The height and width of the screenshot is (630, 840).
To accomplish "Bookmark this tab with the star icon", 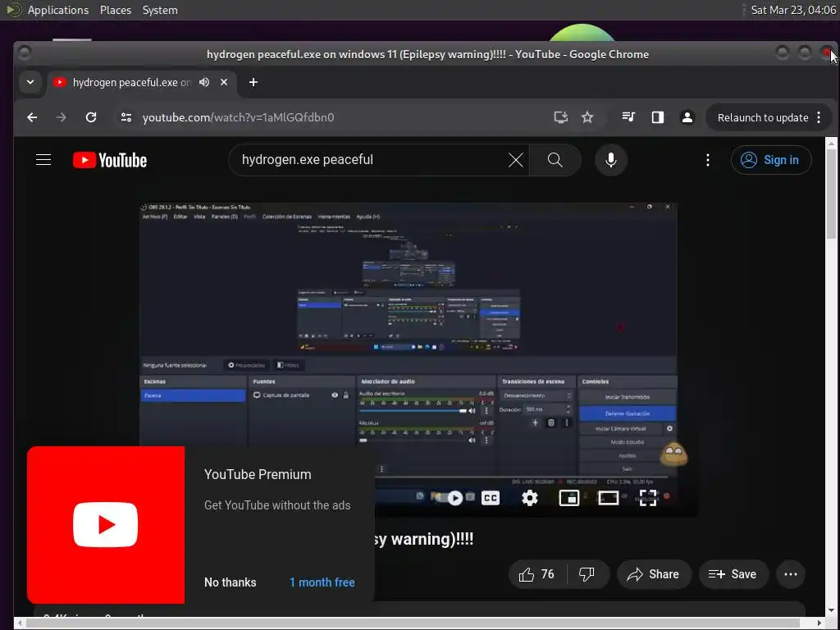I will coord(587,117).
